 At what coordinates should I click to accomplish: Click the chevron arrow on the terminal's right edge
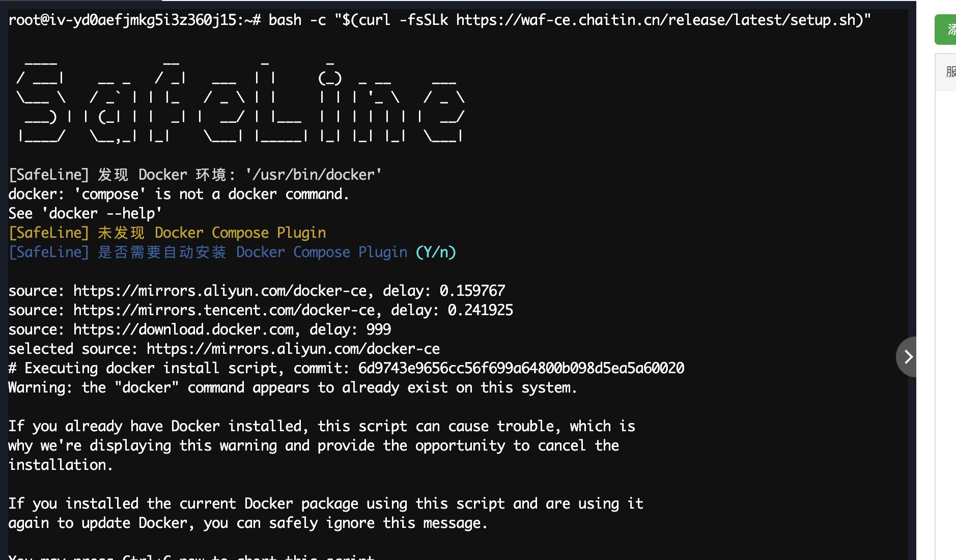click(908, 357)
